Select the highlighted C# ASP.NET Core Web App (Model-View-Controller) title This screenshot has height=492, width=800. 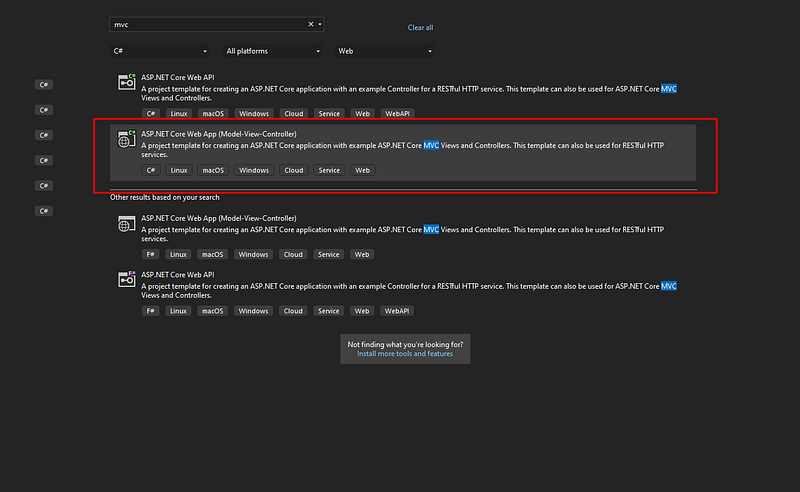click(x=219, y=134)
